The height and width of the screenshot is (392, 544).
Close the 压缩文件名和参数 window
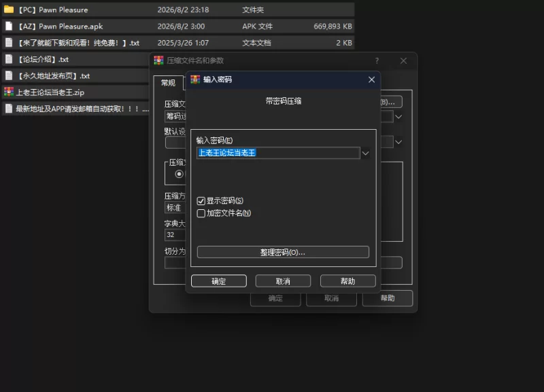tap(403, 60)
